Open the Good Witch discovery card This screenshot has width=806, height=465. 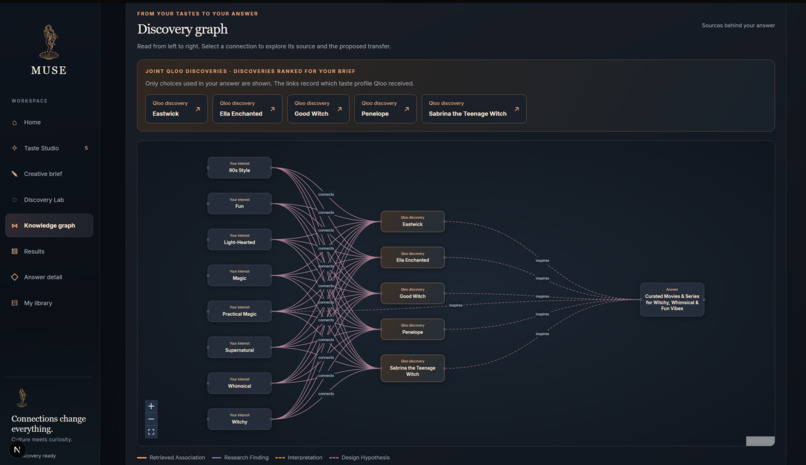pyautogui.click(x=318, y=108)
